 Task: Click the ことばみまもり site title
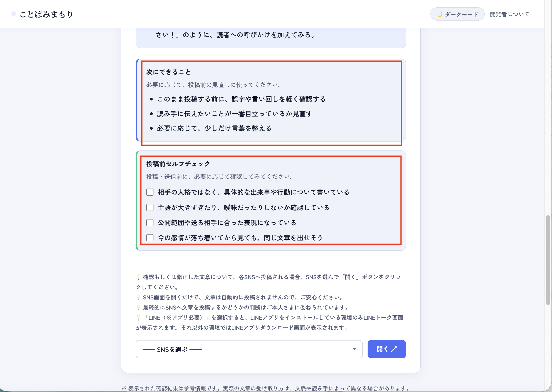tap(47, 14)
